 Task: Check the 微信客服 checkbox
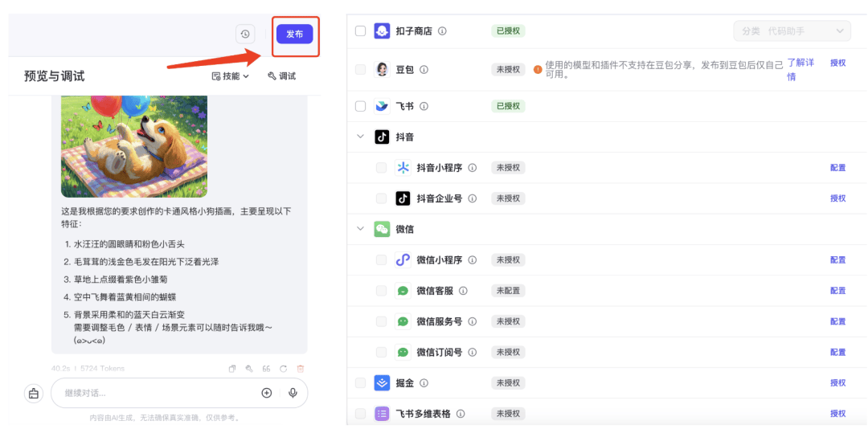click(382, 290)
